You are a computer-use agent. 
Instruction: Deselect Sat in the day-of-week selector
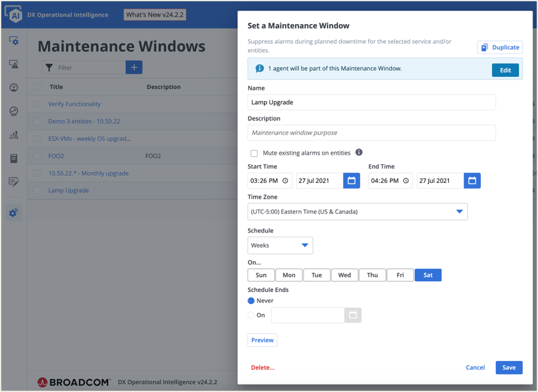pyautogui.click(x=428, y=275)
